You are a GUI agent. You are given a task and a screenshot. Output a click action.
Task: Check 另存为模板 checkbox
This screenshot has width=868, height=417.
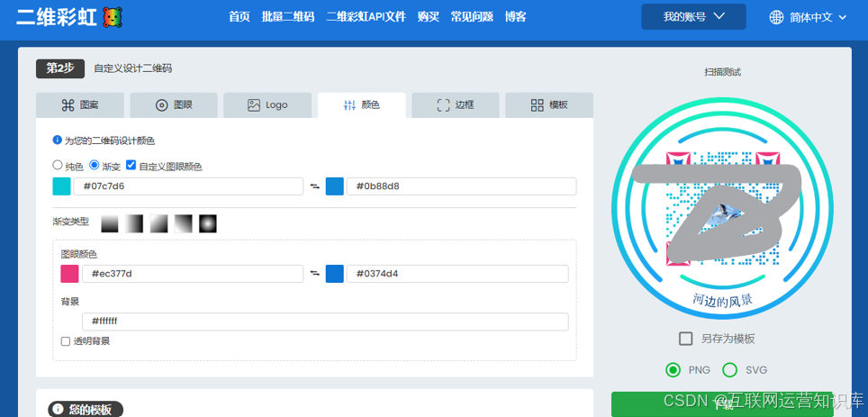(686, 339)
